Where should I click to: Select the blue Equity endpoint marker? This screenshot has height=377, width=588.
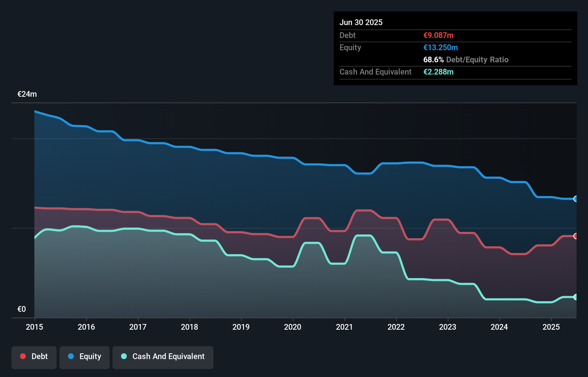point(576,199)
